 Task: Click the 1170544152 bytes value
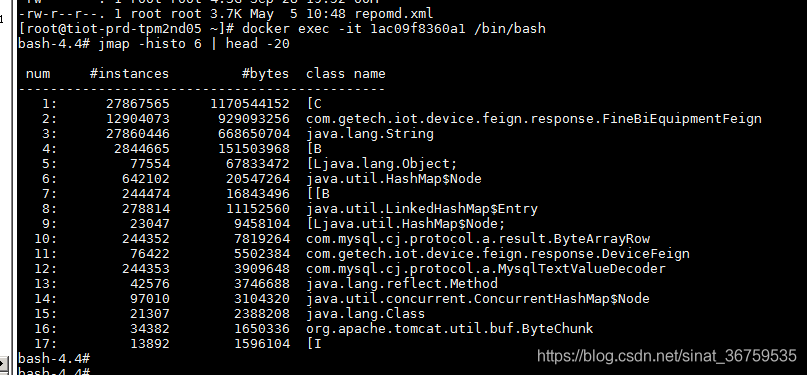(250, 104)
